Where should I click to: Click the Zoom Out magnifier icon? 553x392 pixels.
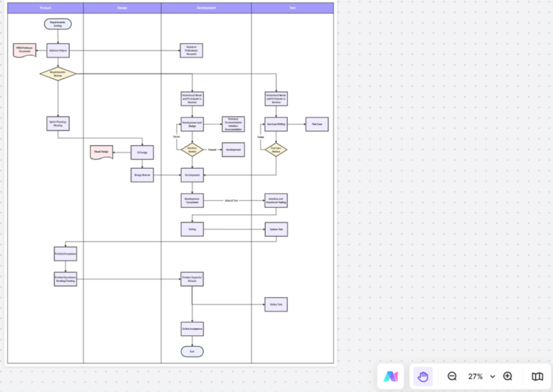click(452, 377)
